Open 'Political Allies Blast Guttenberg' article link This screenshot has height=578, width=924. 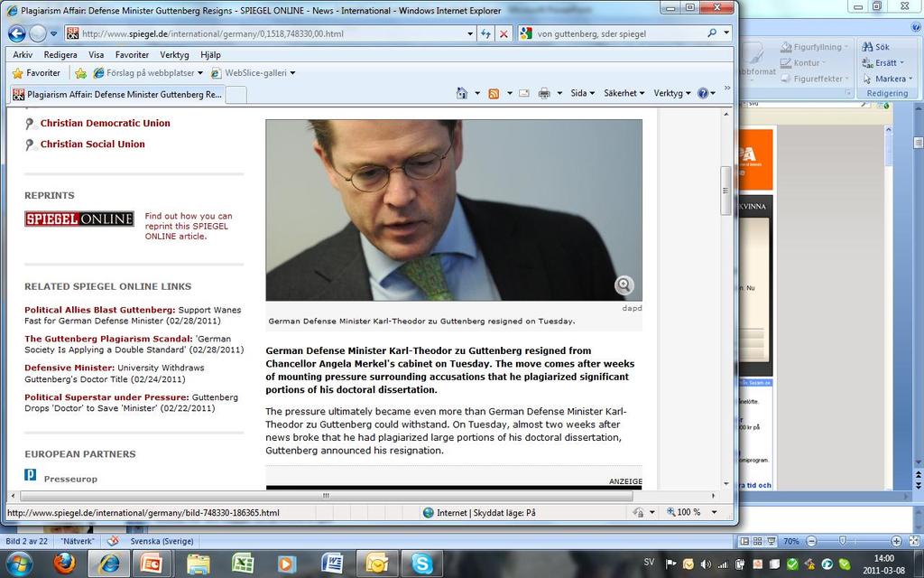99,310
